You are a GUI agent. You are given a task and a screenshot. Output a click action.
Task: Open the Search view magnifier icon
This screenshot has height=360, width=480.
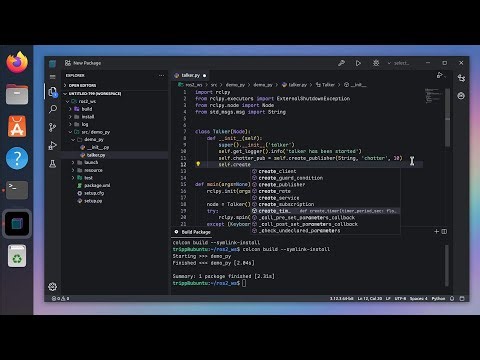coord(53,109)
